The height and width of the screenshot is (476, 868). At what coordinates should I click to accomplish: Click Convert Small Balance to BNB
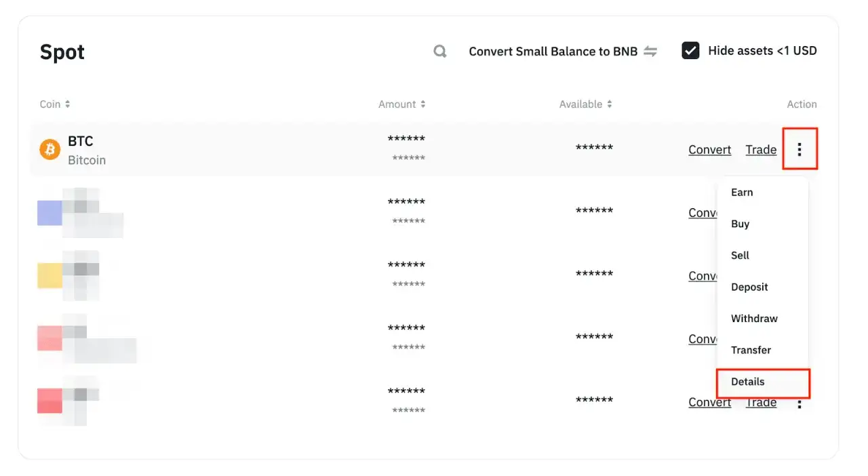(x=553, y=52)
